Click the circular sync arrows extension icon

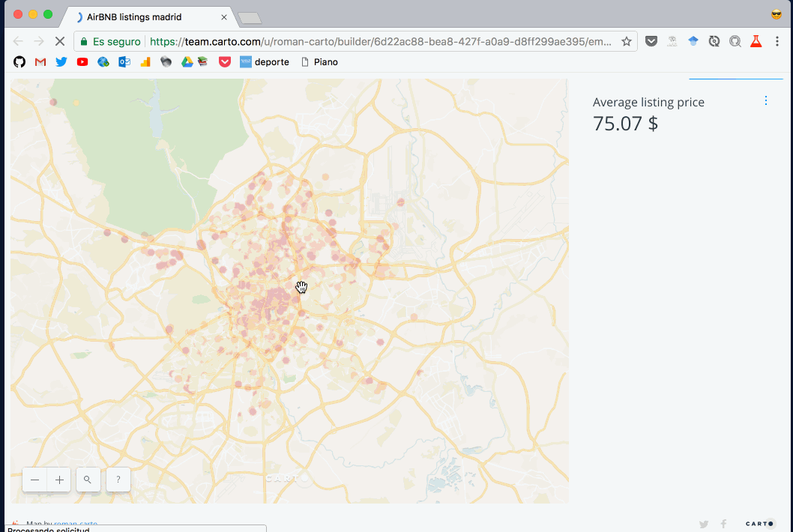pos(714,41)
